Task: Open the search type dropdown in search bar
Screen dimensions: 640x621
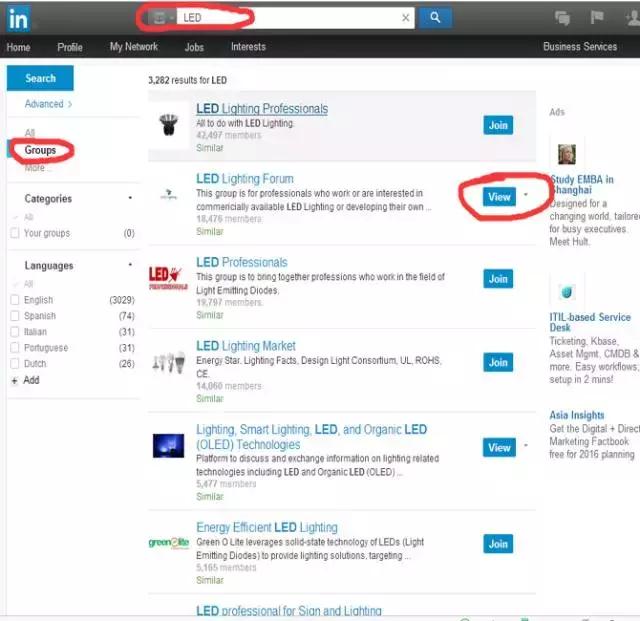Action: (x=161, y=18)
